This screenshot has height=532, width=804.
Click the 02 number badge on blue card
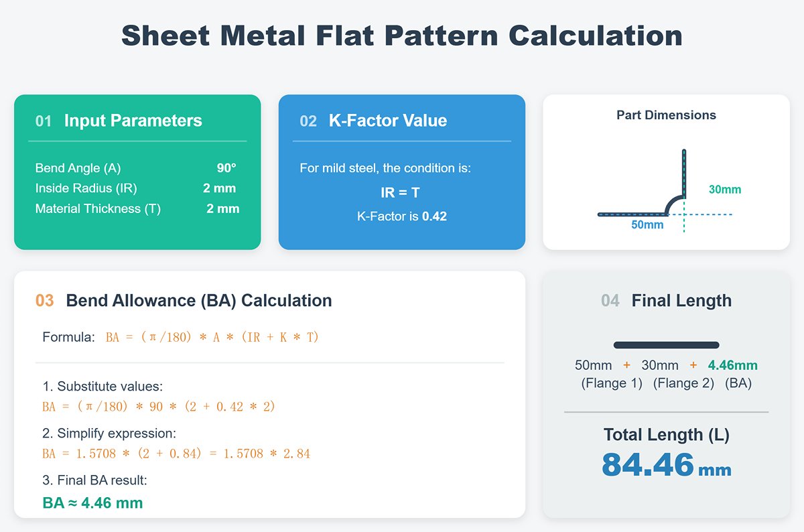coord(308,121)
